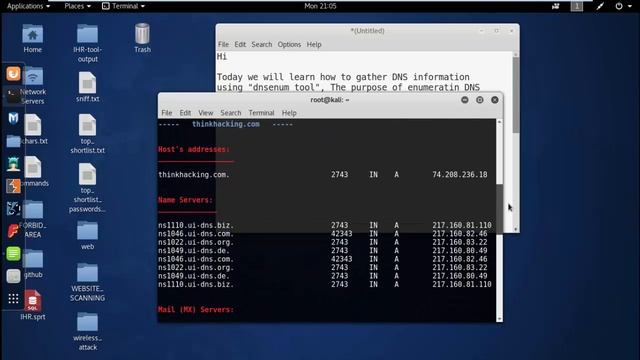Select the commands file icon on desktop
The image size is (640, 360).
tap(34, 172)
